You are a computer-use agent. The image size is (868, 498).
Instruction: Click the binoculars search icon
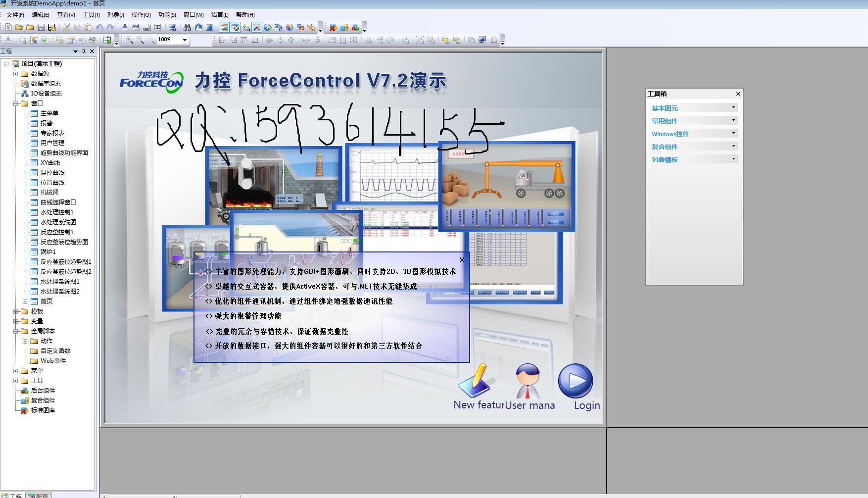point(187,28)
